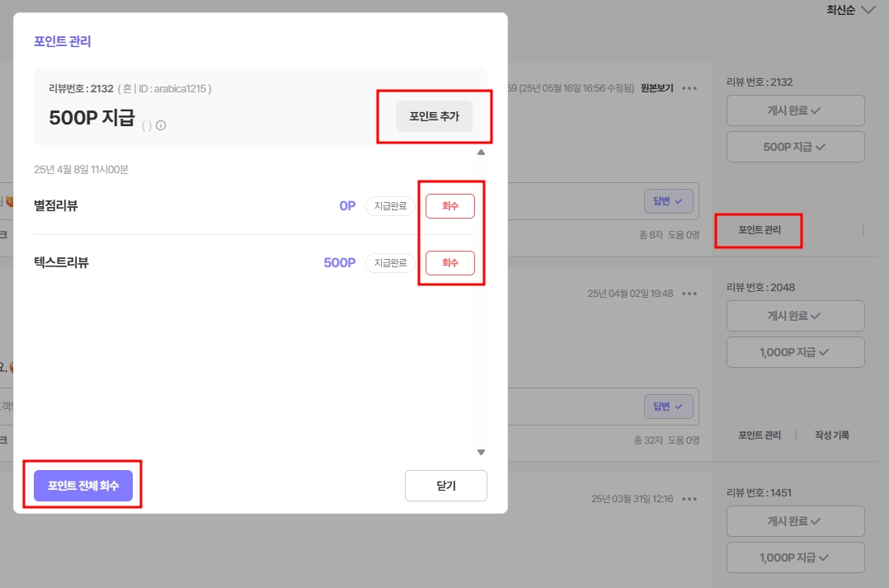This screenshot has width=889, height=588.
Task: Click 작성 기록 link for review 2048
Action: (x=832, y=435)
